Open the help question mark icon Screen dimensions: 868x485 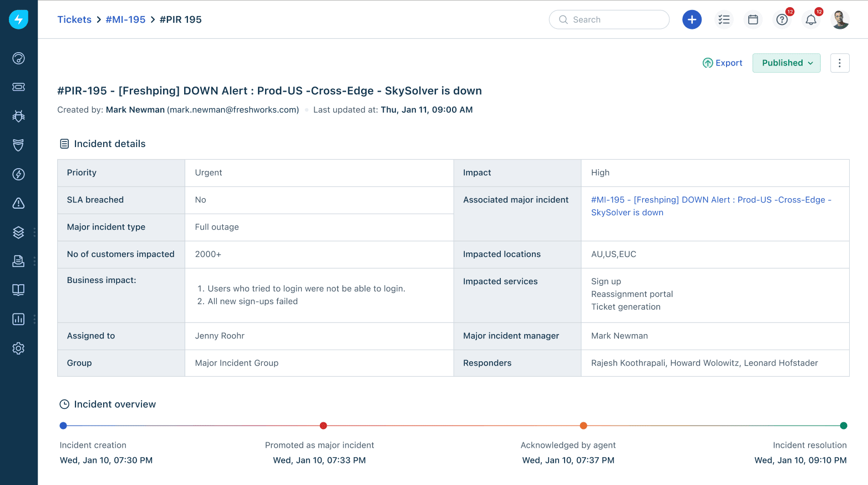pos(782,19)
